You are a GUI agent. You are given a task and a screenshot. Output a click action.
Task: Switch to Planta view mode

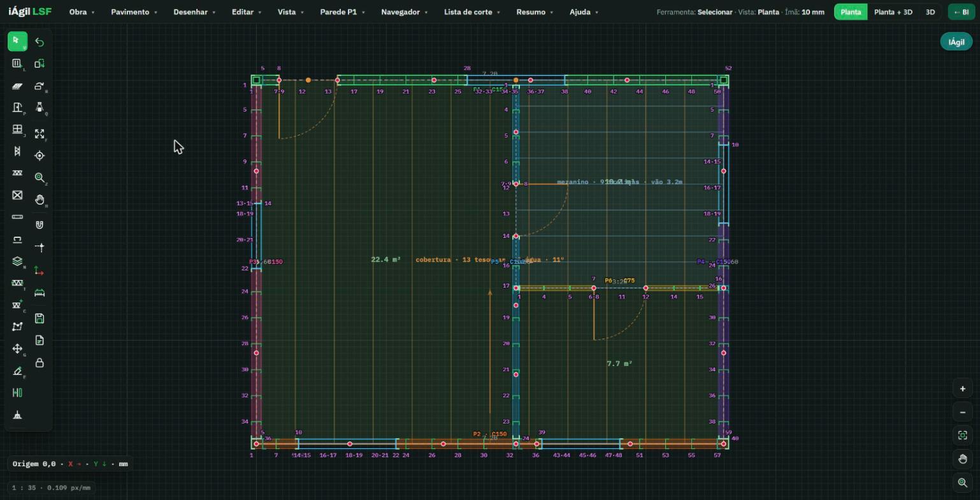tap(851, 12)
